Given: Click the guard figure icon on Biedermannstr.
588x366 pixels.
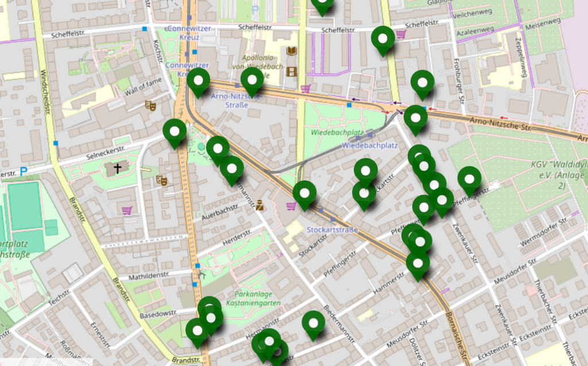Looking at the screenshot, I should tap(260, 205).
